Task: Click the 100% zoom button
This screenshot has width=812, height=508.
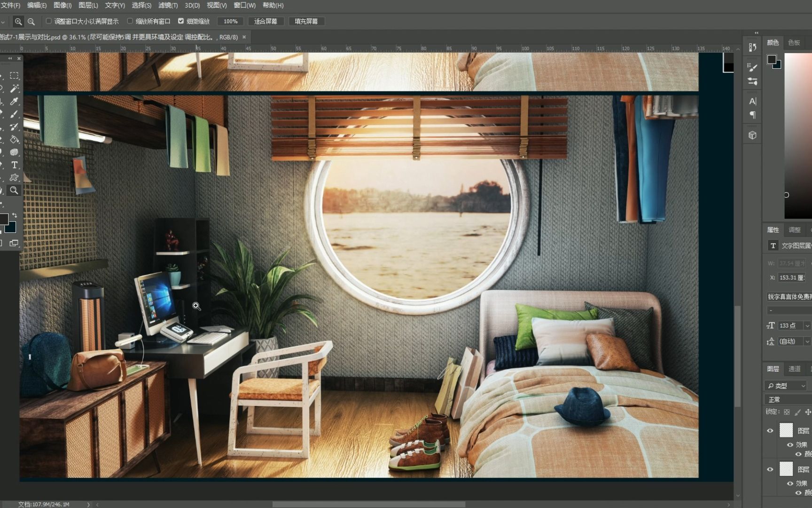Action: point(230,21)
